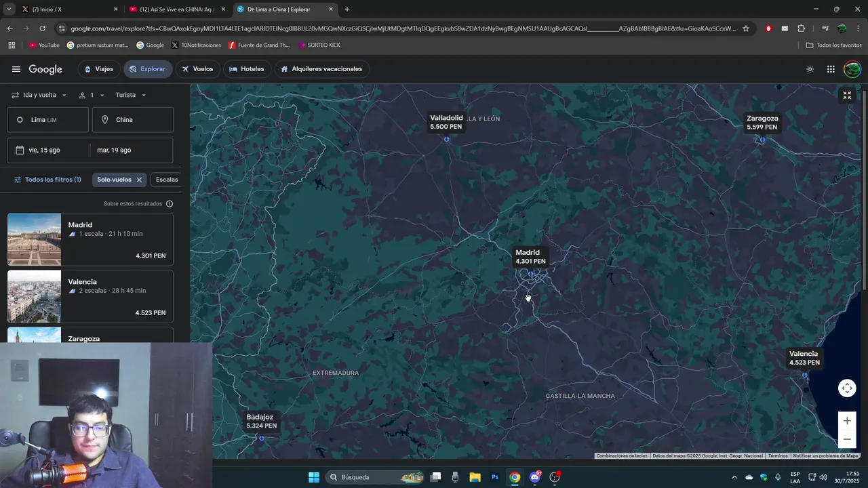Image resolution: width=868 pixels, height=488 pixels.
Task: Switch to the Vuelos tab
Action: pyautogui.click(x=197, y=69)
